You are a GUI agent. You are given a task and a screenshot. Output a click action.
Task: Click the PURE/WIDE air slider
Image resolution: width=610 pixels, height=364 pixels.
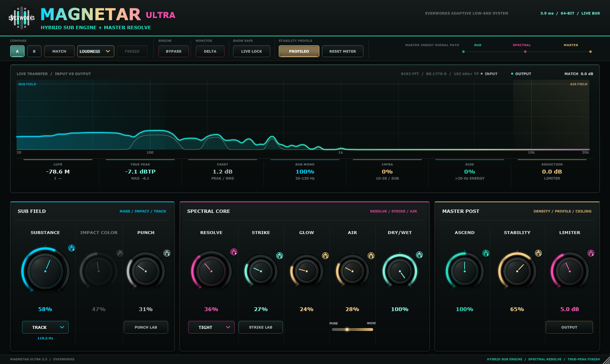tap(352, 329)
